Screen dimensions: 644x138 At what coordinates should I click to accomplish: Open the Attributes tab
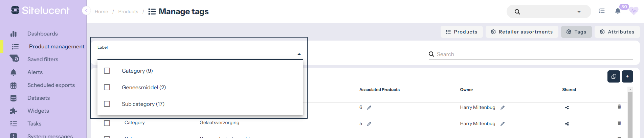617,32
